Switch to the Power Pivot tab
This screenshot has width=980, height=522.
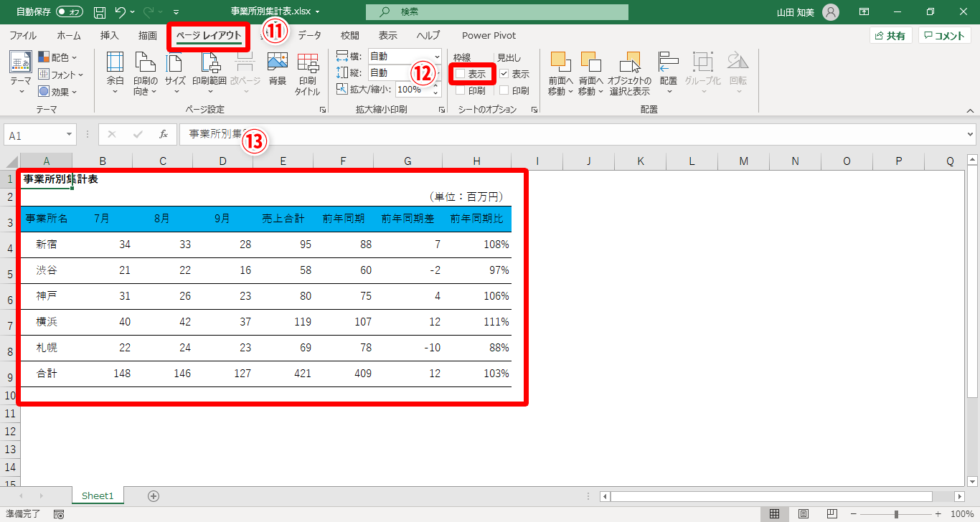pyautogui.click(x=489, y=35)
